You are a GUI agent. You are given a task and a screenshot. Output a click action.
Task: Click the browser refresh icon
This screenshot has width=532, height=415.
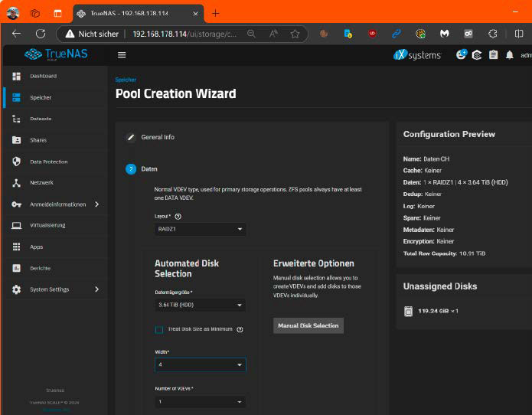coord(41,34)
